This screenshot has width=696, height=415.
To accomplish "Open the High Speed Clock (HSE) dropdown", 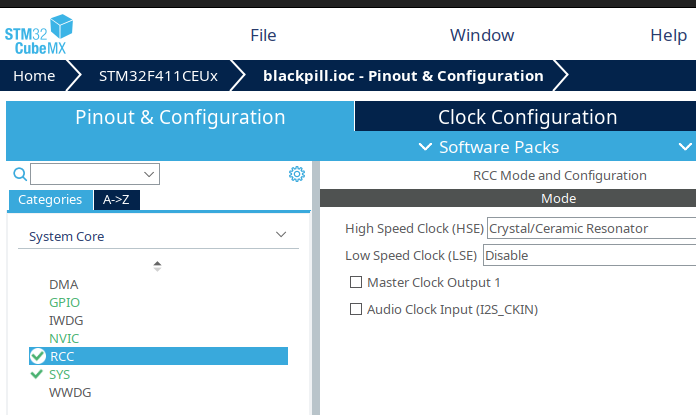I will pyautogui.click(x=590, y=228).
